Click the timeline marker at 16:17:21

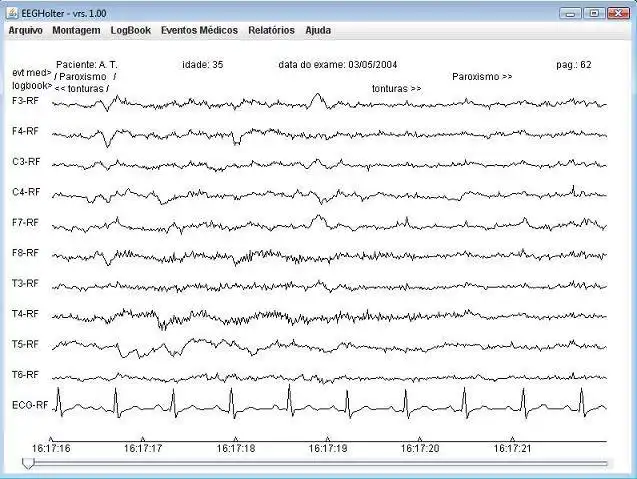click(x=512, y=439)
